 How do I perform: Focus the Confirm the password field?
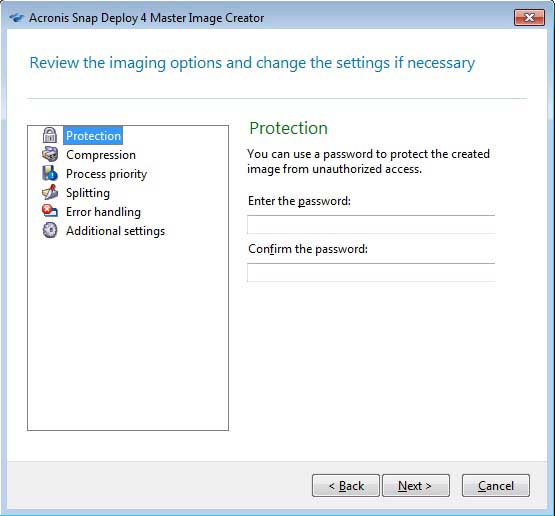click(x=371, y=273)
